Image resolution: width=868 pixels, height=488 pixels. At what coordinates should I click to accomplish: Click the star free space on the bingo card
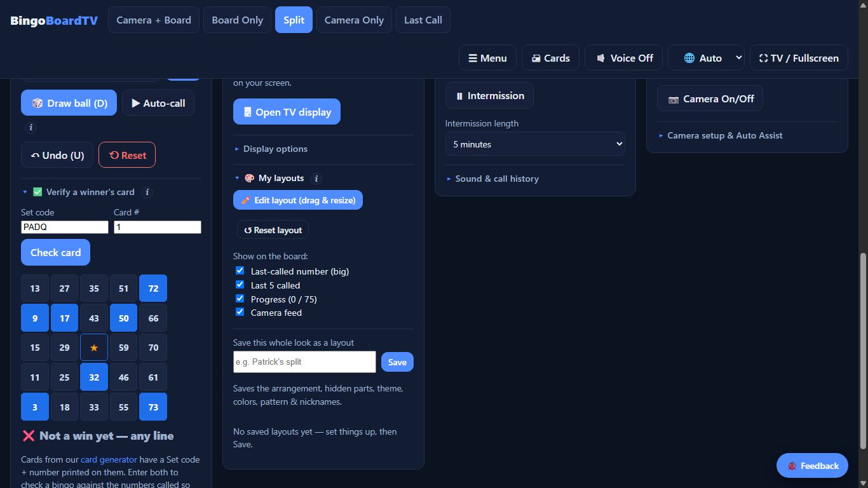[94, 348]
